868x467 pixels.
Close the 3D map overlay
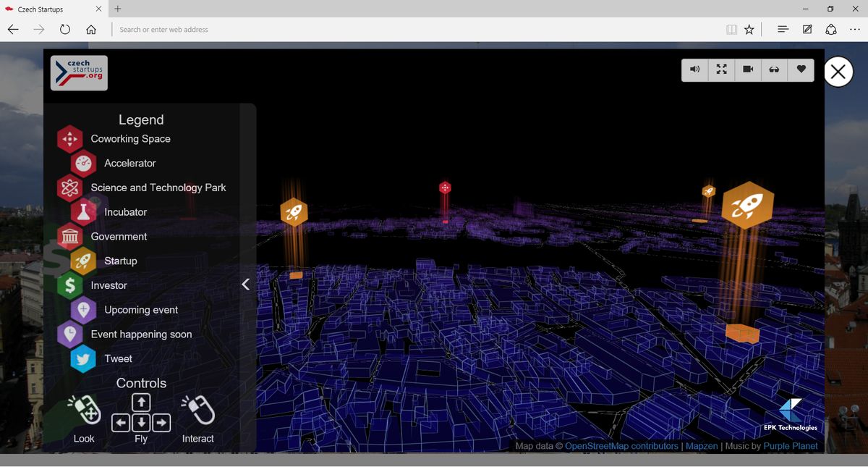pos(838,72)
